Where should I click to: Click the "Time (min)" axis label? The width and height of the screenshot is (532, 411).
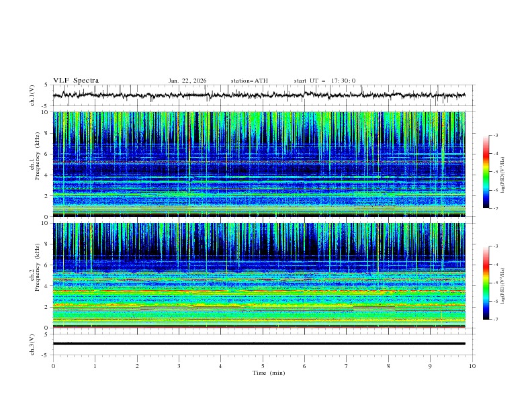[269, 373]
